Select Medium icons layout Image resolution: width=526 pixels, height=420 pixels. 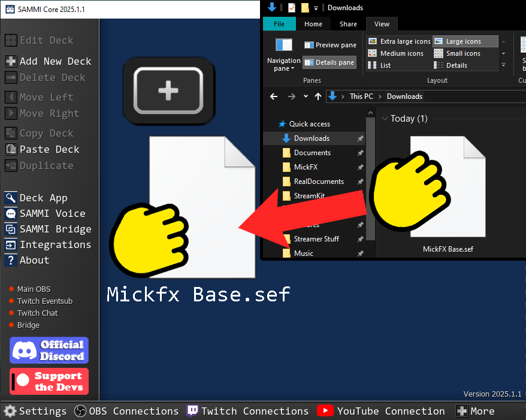[x=396, y=53]
